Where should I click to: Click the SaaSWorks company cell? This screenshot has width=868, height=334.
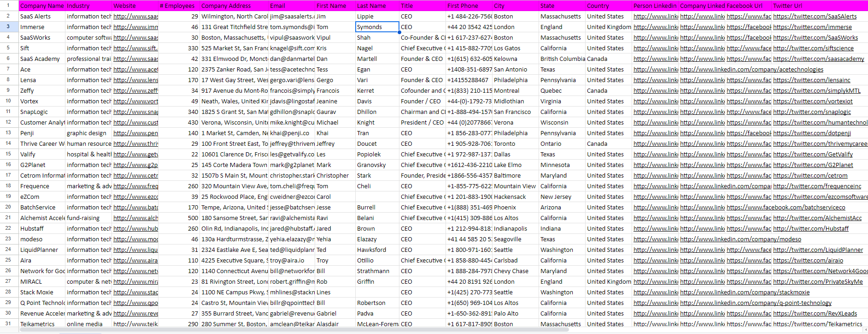pyautogui.click(x=42, y=37)
